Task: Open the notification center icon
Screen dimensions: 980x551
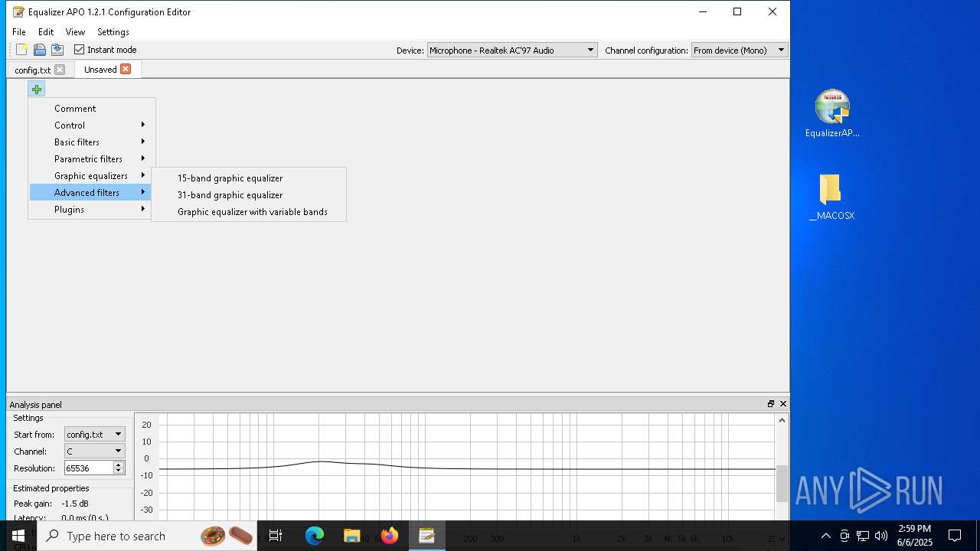Action: coord(955,536)
